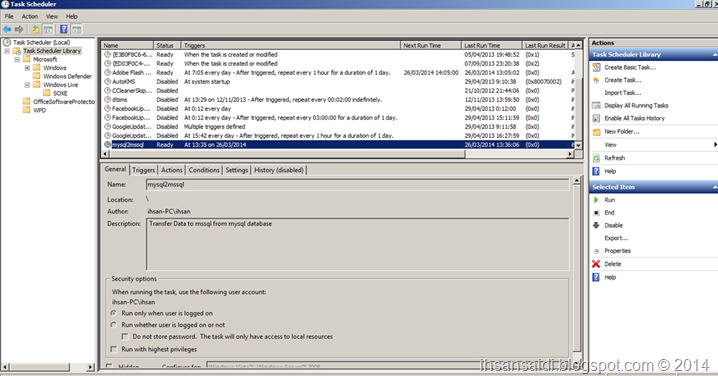Image resolution: width=718 pixels, height=376 pixels.
Task: Click the Up one level toolbar icon
Action: pos(35,29)
